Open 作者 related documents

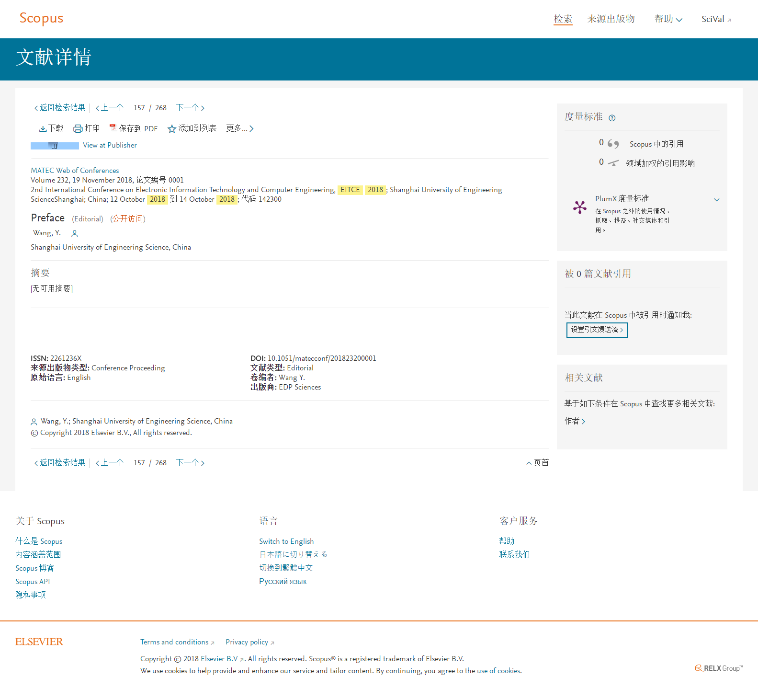[575, 421]
